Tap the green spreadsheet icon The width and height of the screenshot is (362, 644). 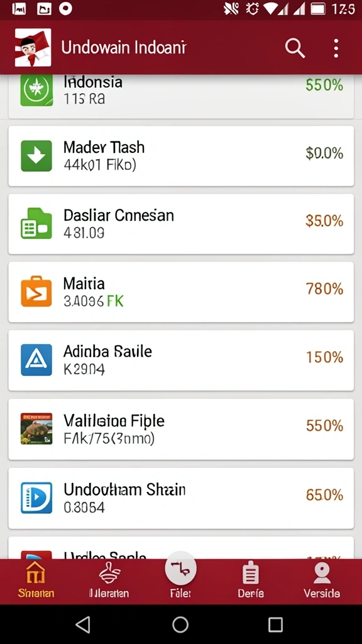pos(36,223)
